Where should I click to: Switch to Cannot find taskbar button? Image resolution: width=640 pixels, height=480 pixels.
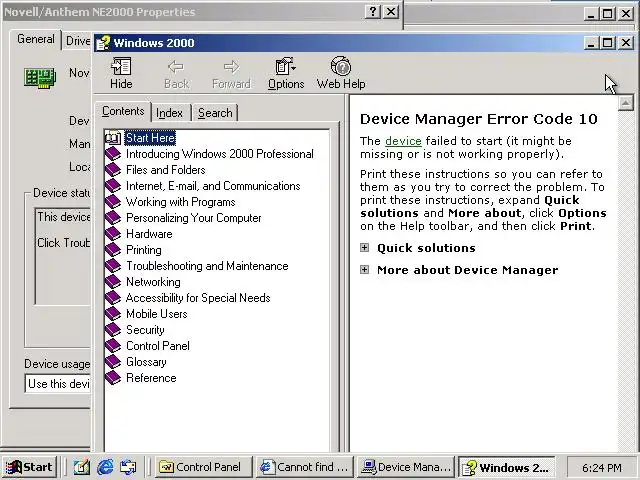tap(304, 467)
